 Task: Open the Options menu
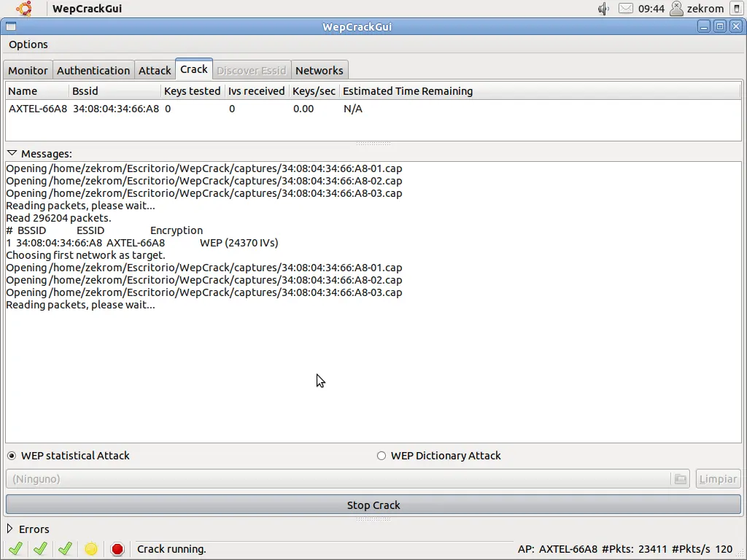pyautogui.click(x=28, y=44)
